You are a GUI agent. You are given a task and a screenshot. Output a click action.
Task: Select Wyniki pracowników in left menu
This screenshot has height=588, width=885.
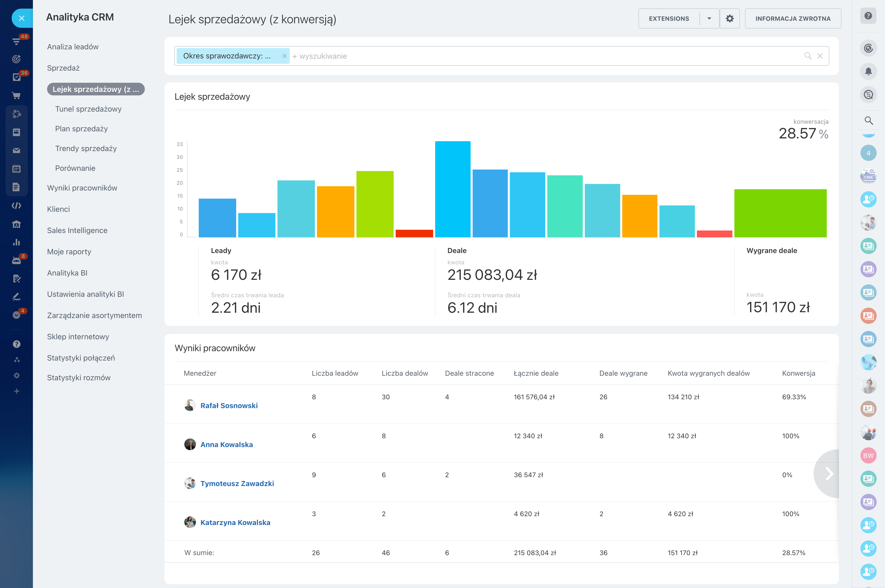point(82,188)
